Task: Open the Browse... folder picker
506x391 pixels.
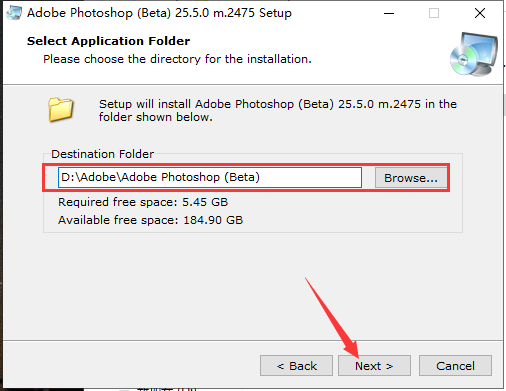Action: point(411,178)
